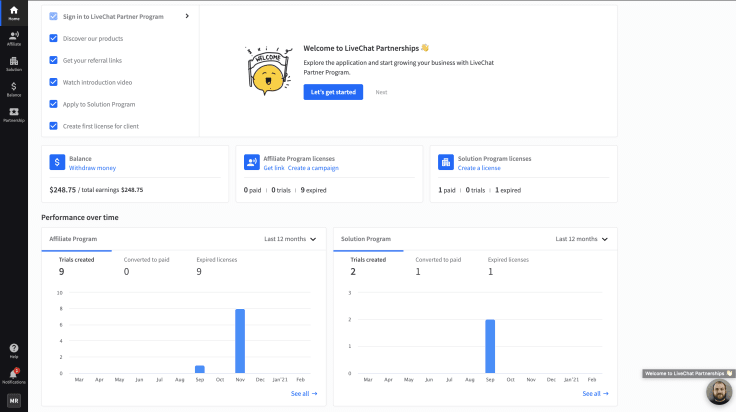Screen dimensions: 736x412
Task: Select Solution Expired licenses metric
Action: tap(508, 266)
